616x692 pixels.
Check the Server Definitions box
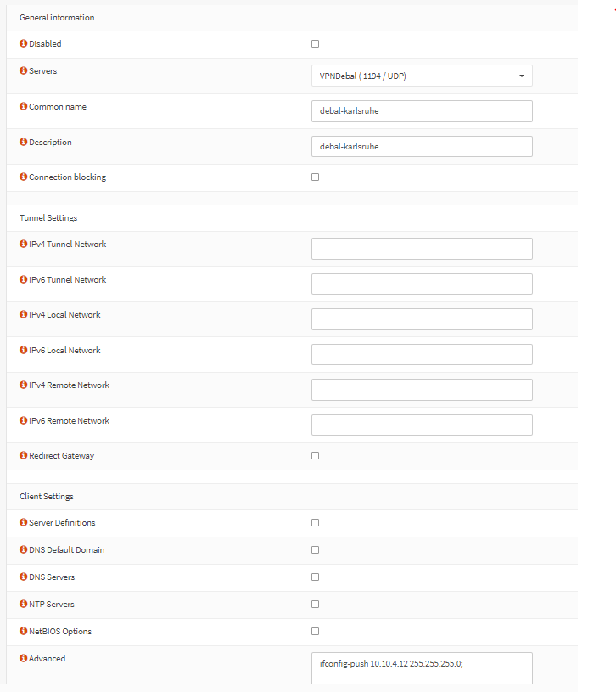pyautogui.click(x=315, y=522)
